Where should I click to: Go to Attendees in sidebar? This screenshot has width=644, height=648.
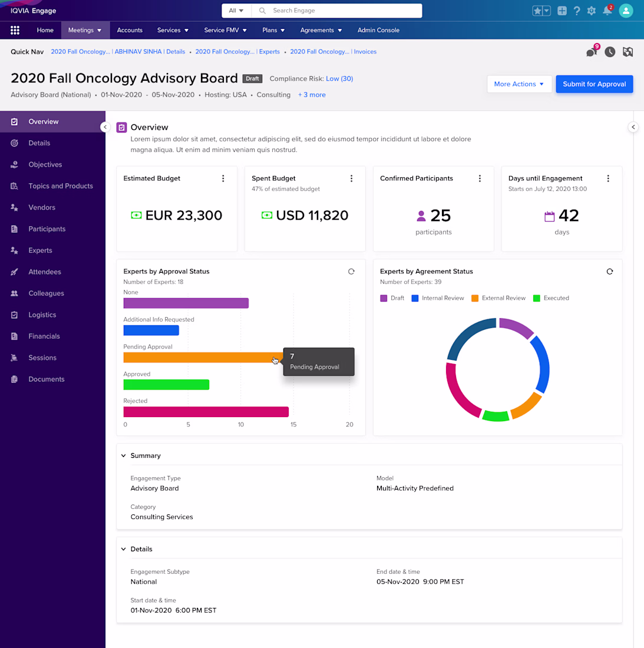(52, 272)
